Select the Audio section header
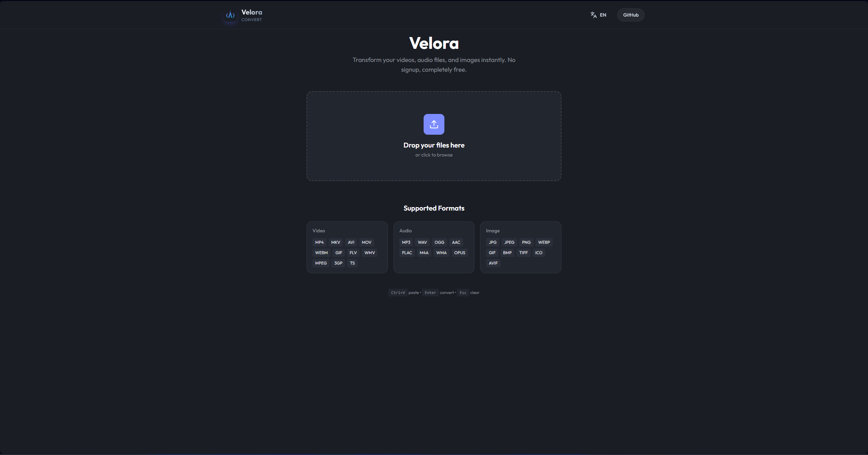Screen dimensions: 868x455 click(405, 231)
